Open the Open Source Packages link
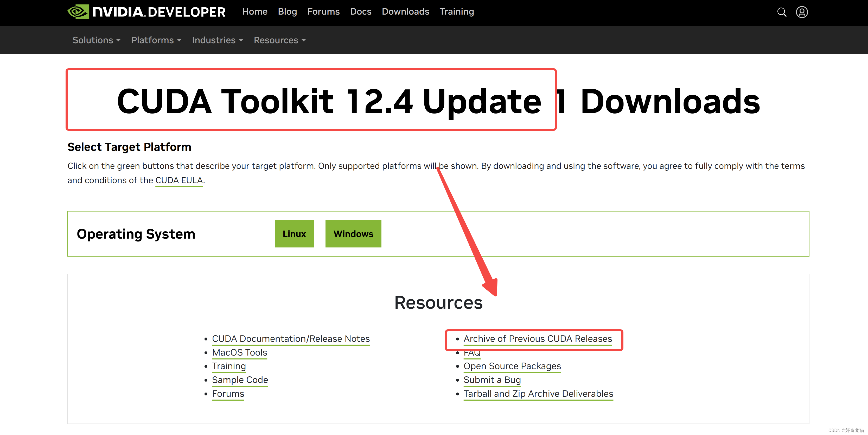The image size is (868, 435). (x=512, y=366)
